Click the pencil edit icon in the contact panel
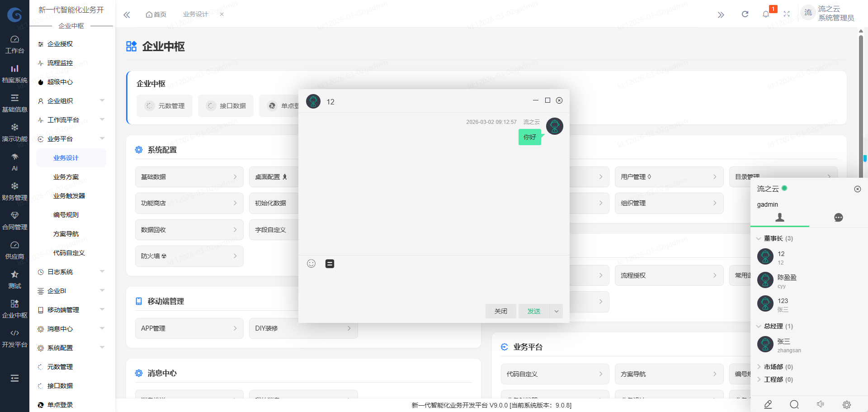 tap(767, 404)
